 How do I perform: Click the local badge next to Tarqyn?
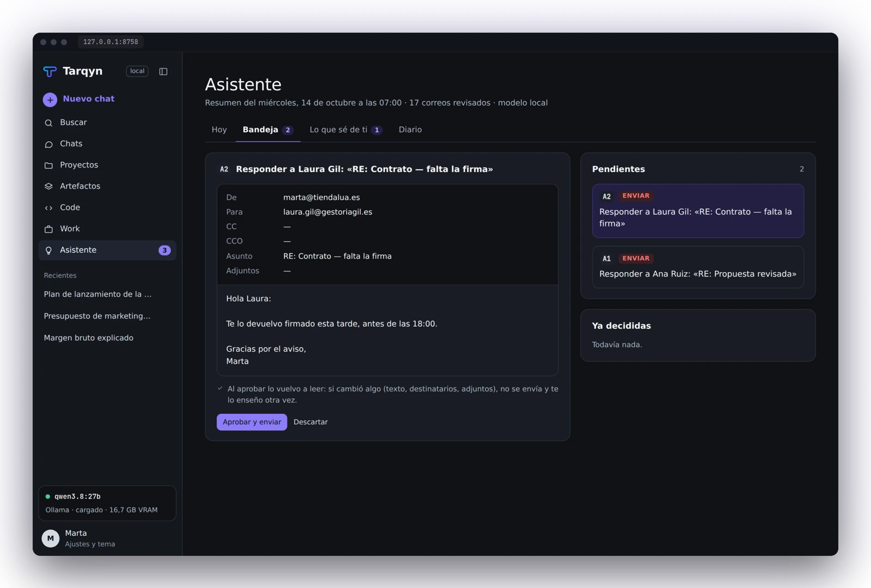point(137,71)
